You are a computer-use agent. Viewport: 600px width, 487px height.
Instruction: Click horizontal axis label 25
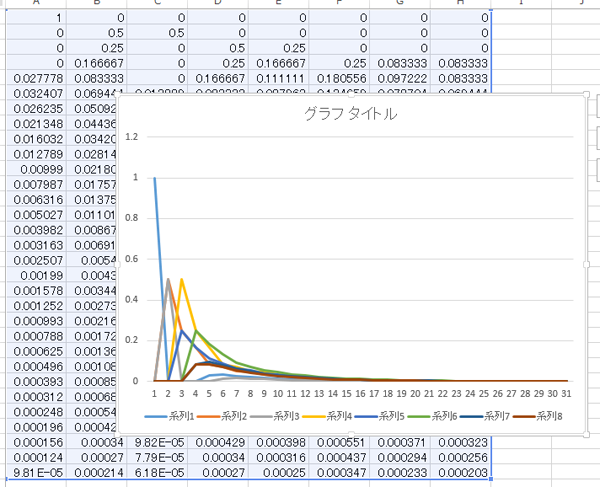[484, 394]
